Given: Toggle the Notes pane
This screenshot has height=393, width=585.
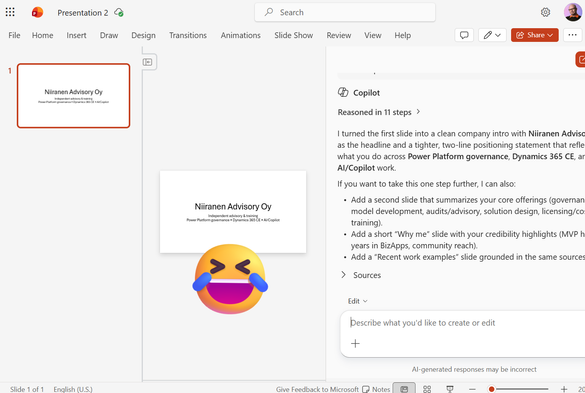Looking at the screenshot, I should click(376, 389).
